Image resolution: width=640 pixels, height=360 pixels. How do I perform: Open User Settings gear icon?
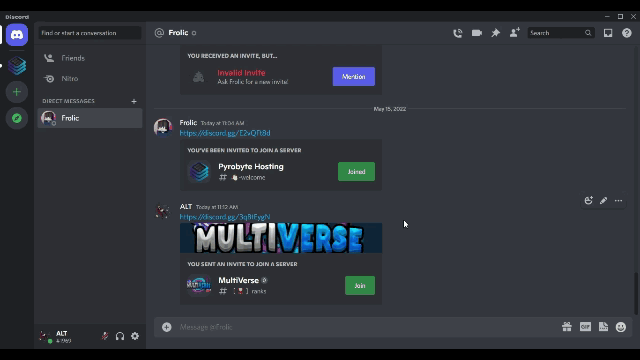(x=135, y=336)
